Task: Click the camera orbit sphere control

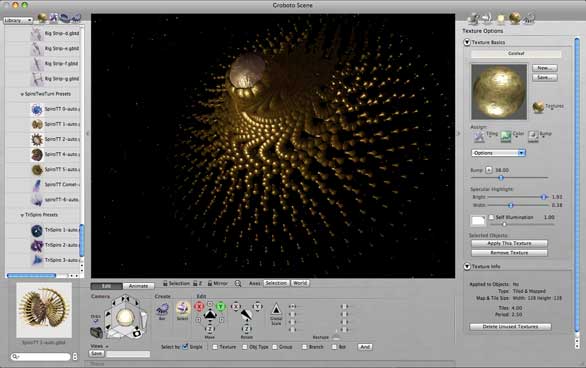Action: pyautogui.click(x=125, y=318)
